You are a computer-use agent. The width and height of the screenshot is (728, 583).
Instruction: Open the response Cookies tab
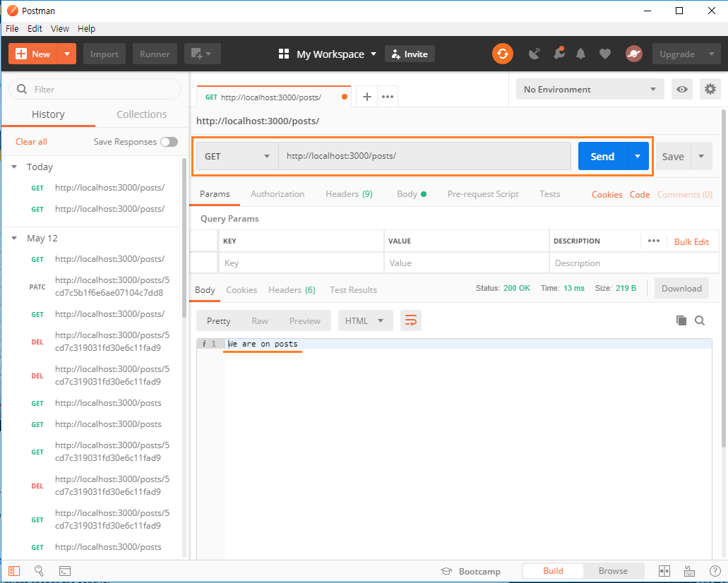point(241,289)
